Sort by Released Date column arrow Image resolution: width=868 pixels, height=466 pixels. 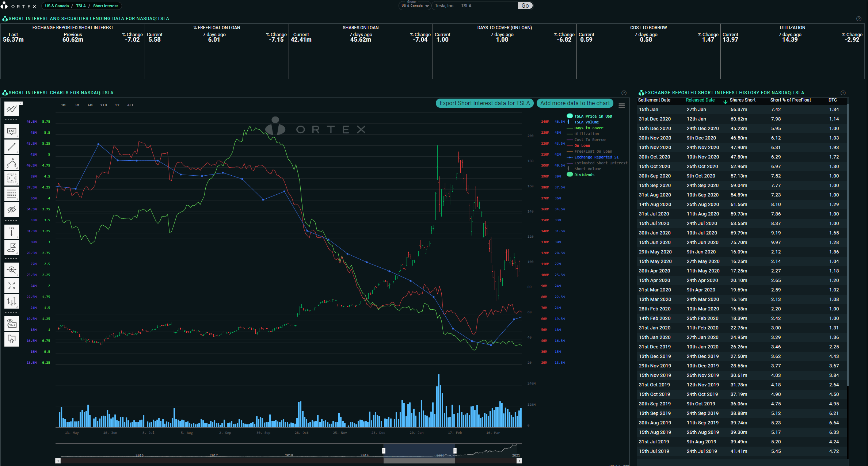[x=725, y=102]
